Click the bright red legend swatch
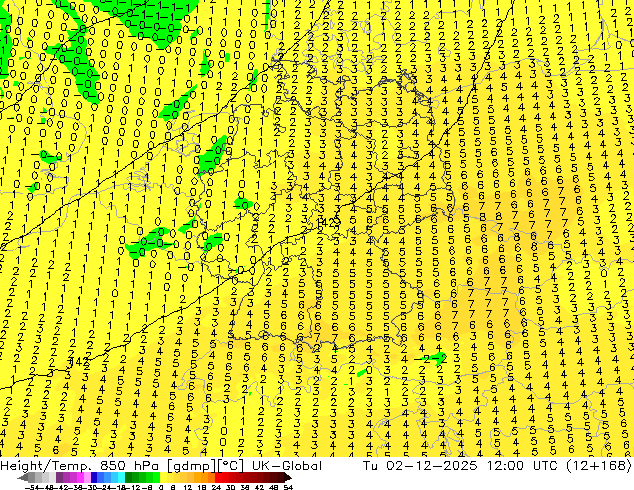 click(x=219, y=477)
